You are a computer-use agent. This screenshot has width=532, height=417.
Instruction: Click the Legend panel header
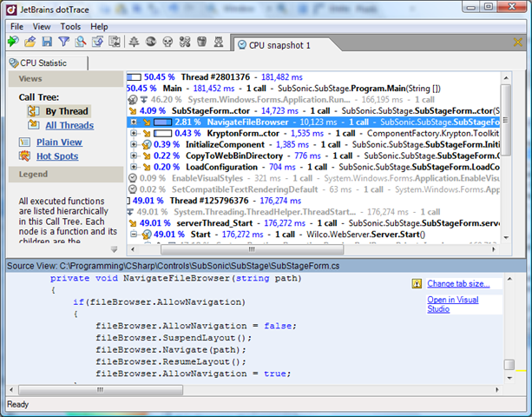pyautogui.click(x=66, y=175)
